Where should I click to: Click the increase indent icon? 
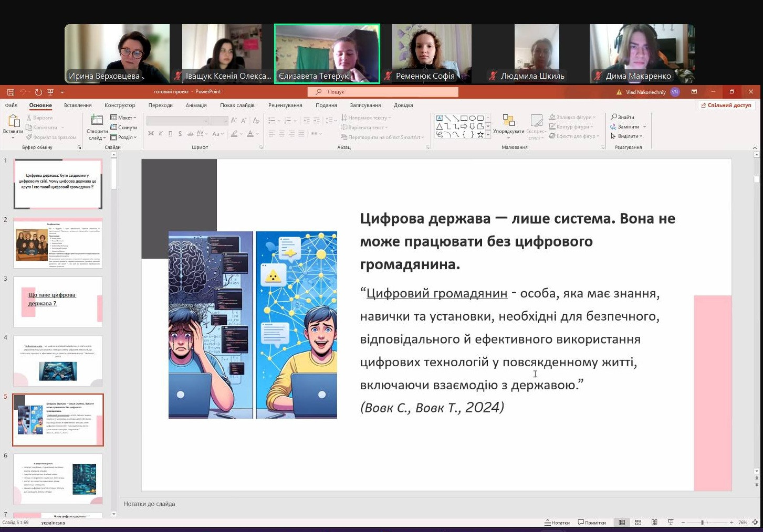click(317, 121)
